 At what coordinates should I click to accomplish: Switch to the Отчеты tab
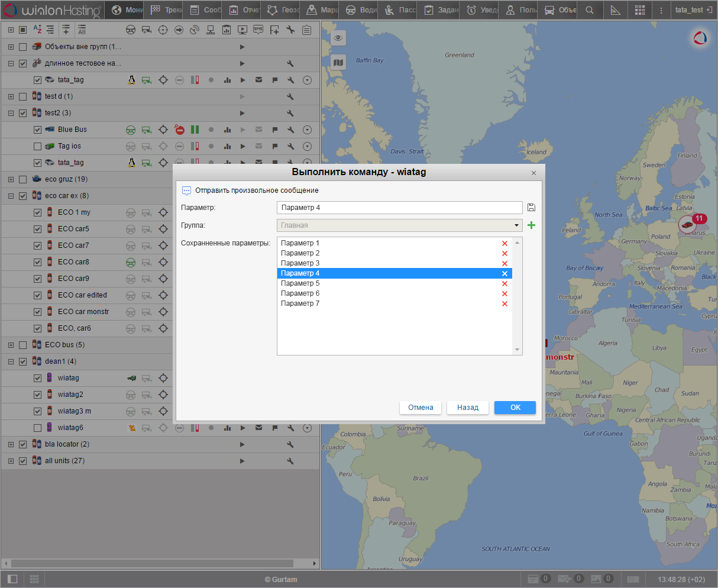click(244, 10)
